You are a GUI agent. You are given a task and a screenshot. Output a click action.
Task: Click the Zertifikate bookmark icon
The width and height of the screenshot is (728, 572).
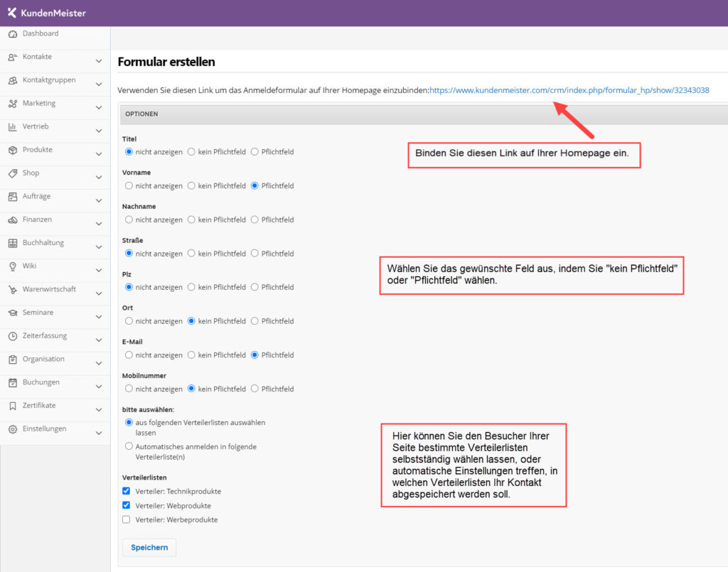[x=13, y=406]
